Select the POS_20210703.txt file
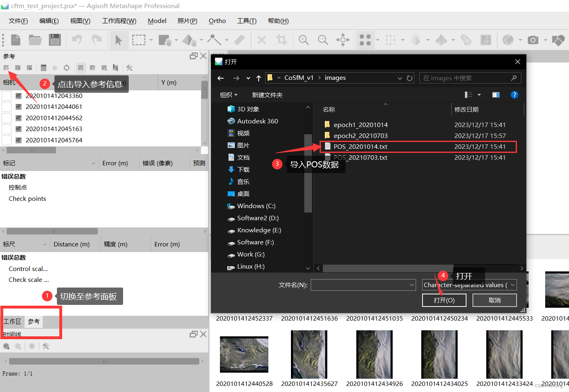This screenshot has height=392, width=569. click(360, 157)
